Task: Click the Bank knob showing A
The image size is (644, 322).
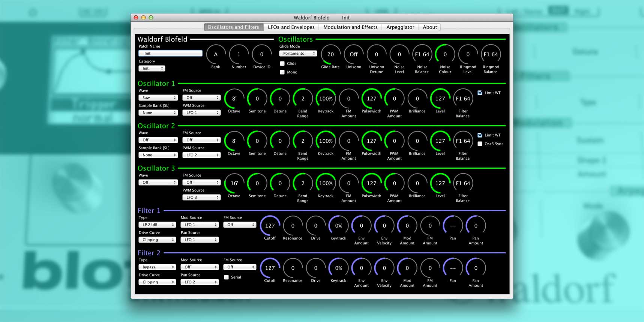Action: point(216,54)
